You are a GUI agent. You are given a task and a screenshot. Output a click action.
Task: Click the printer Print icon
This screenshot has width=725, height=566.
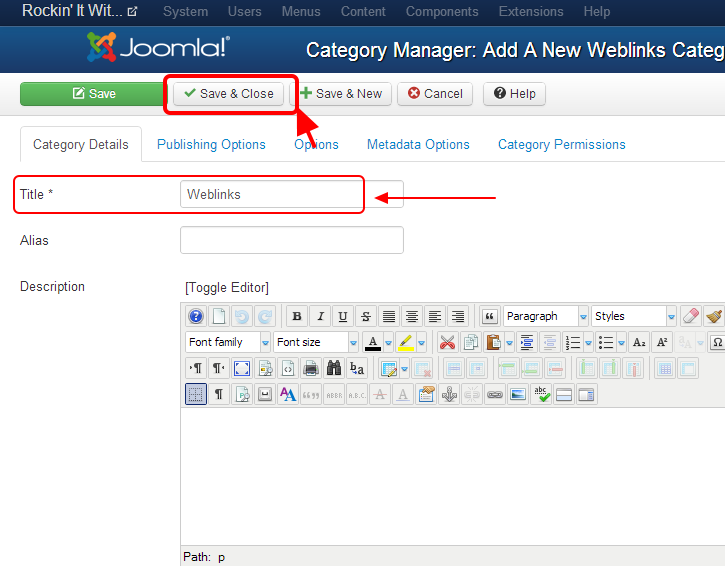[x=311, y=369]
